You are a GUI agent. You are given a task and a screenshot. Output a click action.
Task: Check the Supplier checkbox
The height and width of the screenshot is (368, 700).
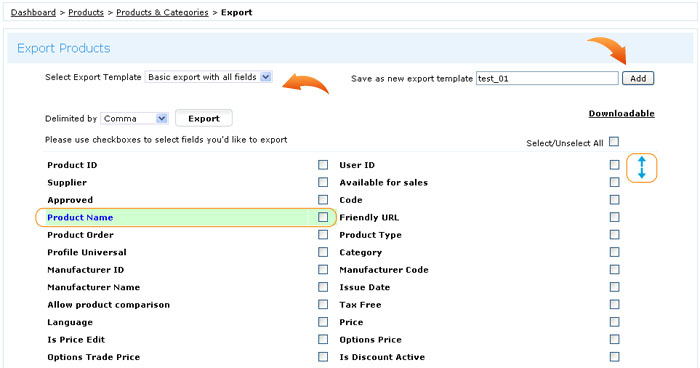pos(323,182)
